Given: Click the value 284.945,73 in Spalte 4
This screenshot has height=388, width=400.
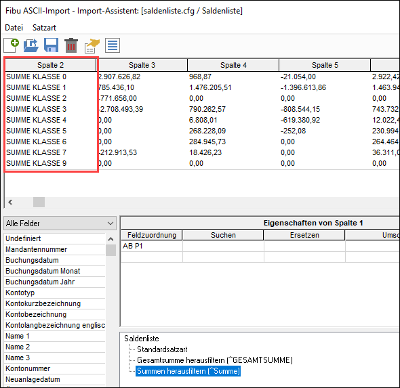Looking at the screenshot, I should coord(207,142).
